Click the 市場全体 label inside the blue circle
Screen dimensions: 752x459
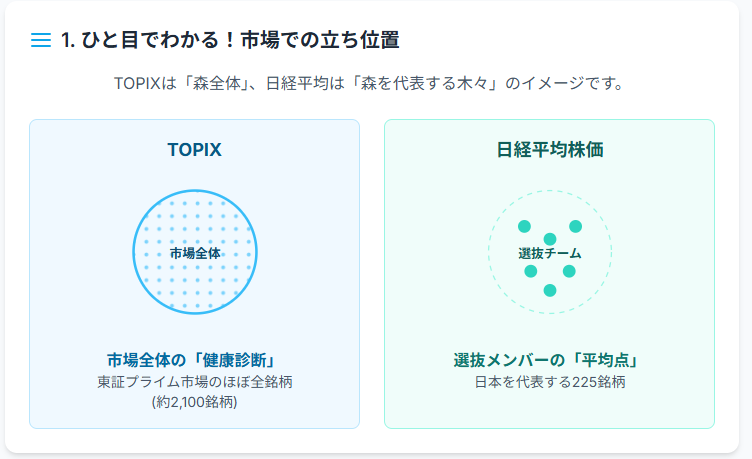[195, 253]
